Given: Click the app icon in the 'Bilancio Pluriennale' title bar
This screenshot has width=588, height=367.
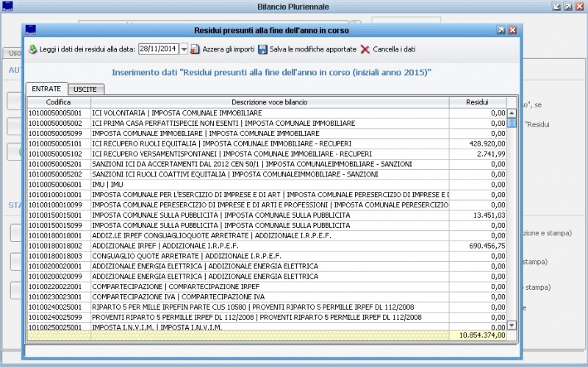Looking at the screenshot, I should [7, 7].
